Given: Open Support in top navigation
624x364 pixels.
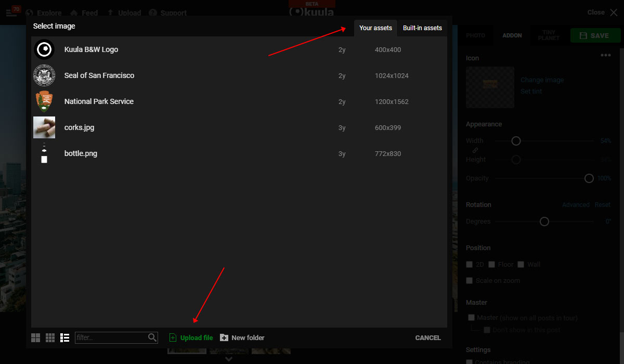Looking at the screenshot, I should (168, 13).
